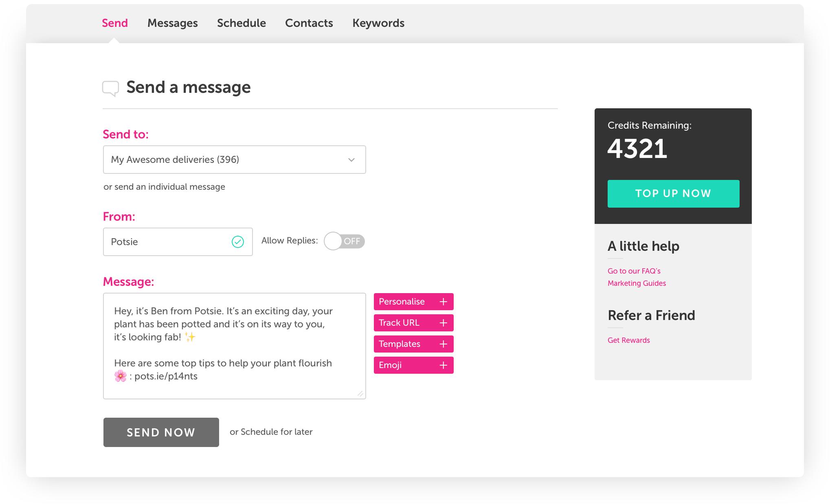
Task: Click the green checkmark in the From field
Action: [x=238, y=242]
